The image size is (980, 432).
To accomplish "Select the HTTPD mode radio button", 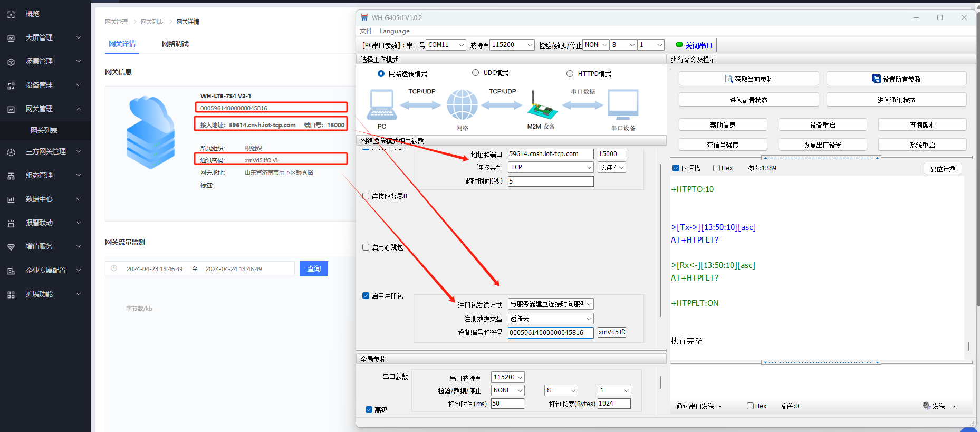I will pos(570,74).
